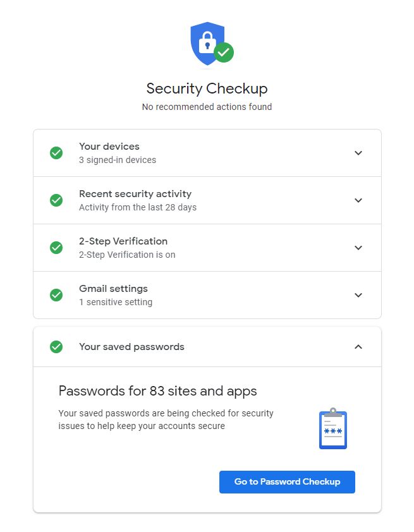Click Passwords for 83 sites and apps heading
414x532 pixels.
[158, 391]
